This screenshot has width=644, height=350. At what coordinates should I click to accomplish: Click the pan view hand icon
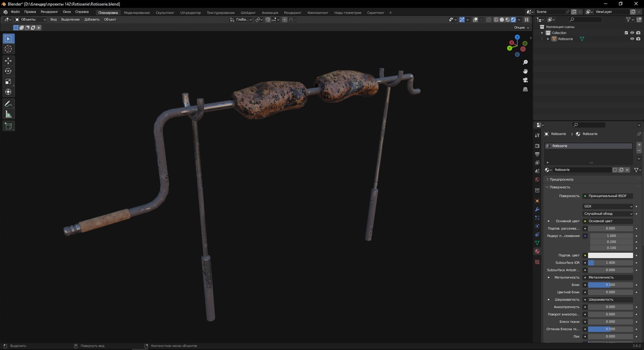point(525,71)
